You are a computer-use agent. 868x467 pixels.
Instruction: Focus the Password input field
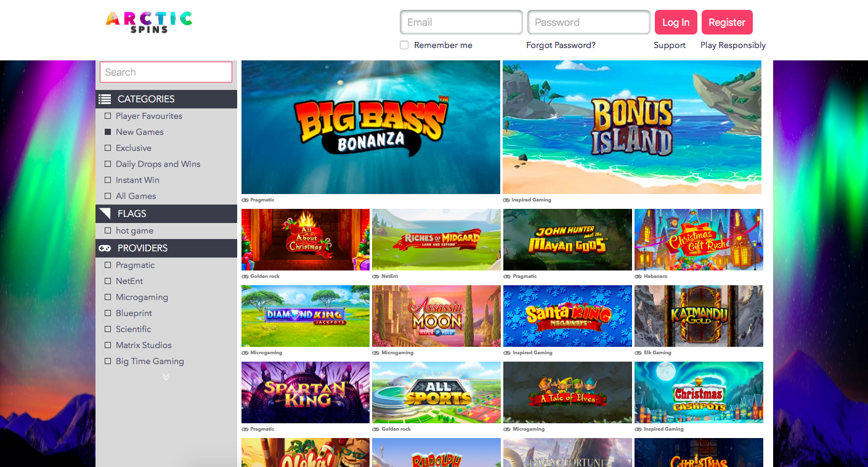pos(589,22)
